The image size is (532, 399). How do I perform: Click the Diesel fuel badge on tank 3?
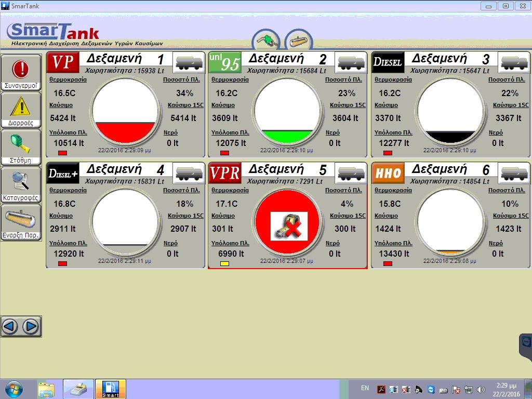click(x=388, y=62)
